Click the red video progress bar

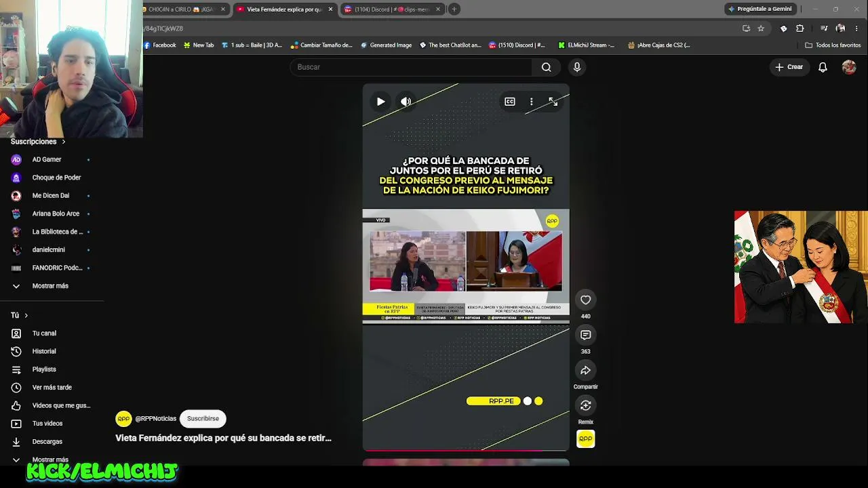452,450
